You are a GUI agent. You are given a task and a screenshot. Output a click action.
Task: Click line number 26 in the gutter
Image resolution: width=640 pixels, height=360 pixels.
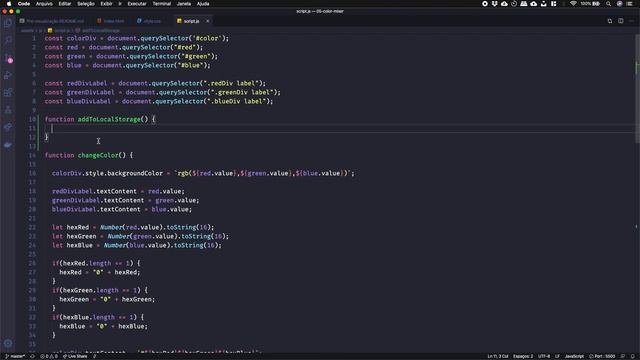32,263
